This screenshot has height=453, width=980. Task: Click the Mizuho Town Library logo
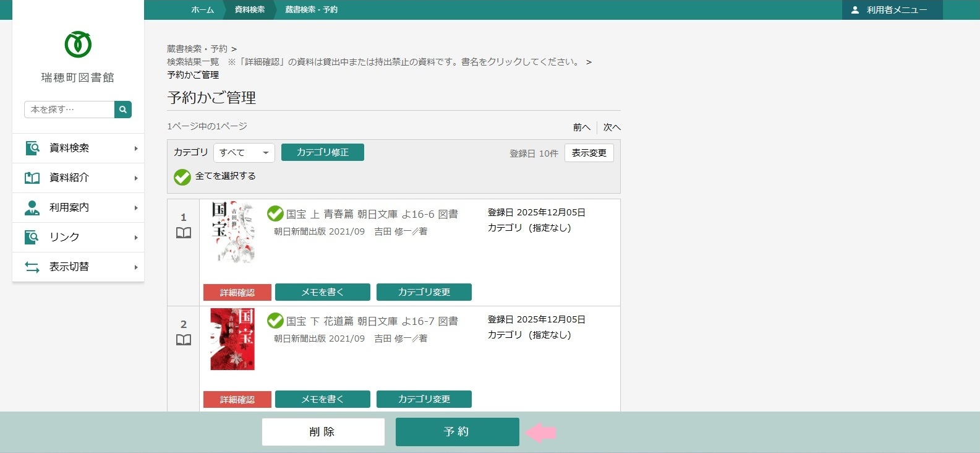coord(78,45)
